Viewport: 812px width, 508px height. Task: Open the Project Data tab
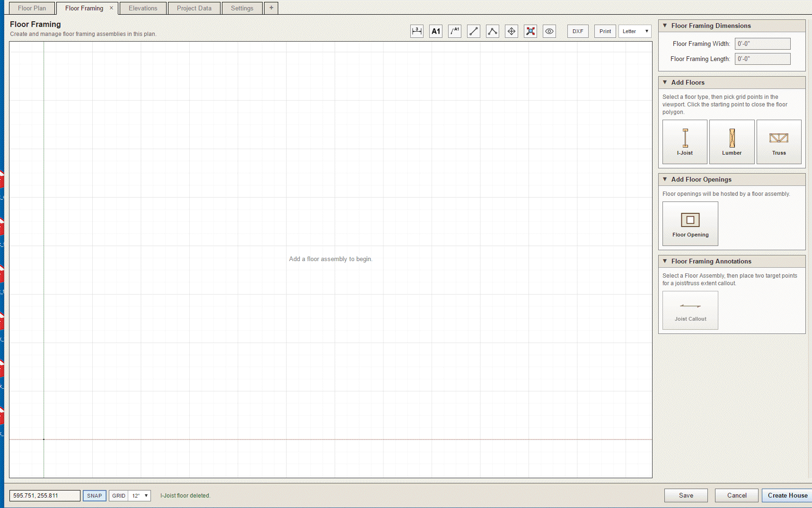(194, 8)
